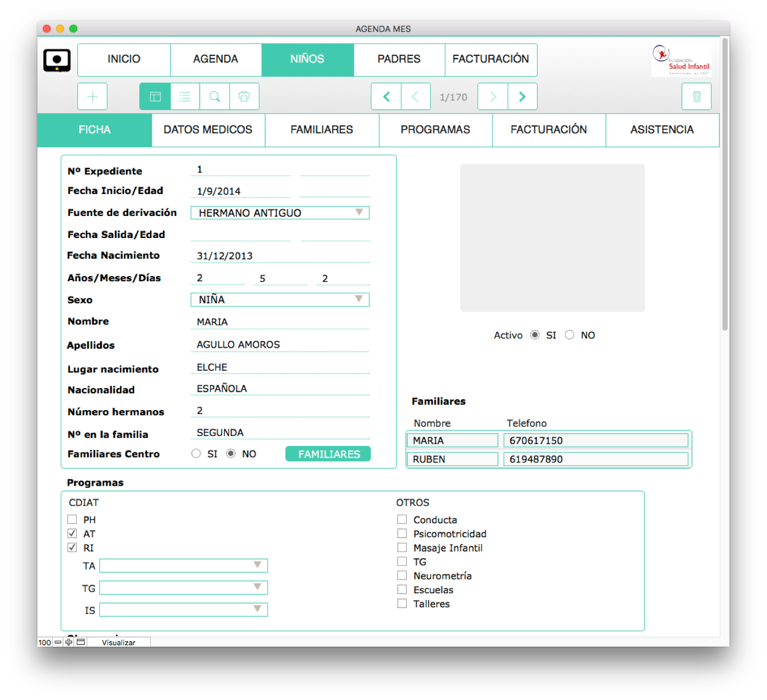Set Activo to NO
The width and height of the screenshot is (767, 700).
[x=569, y=335]
